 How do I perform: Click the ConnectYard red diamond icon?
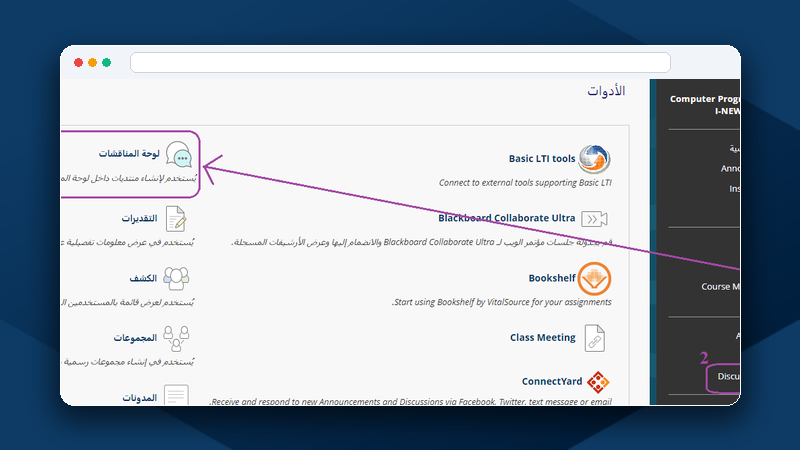[x=598, y=382]
